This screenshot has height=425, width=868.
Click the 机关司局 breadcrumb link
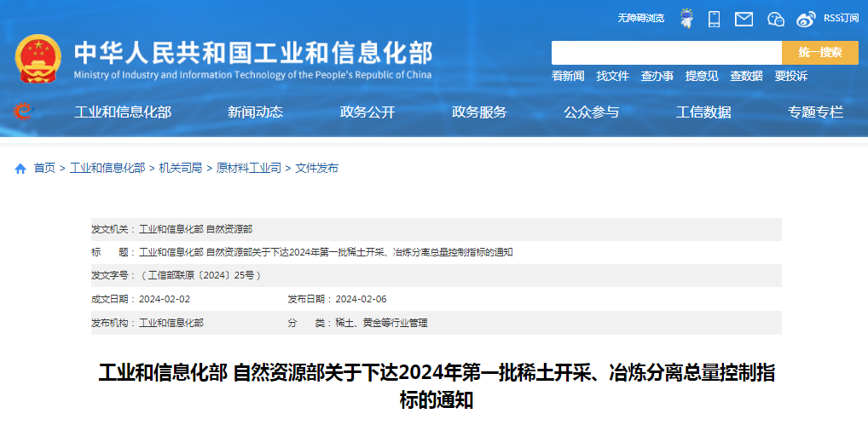click(180, 169)
